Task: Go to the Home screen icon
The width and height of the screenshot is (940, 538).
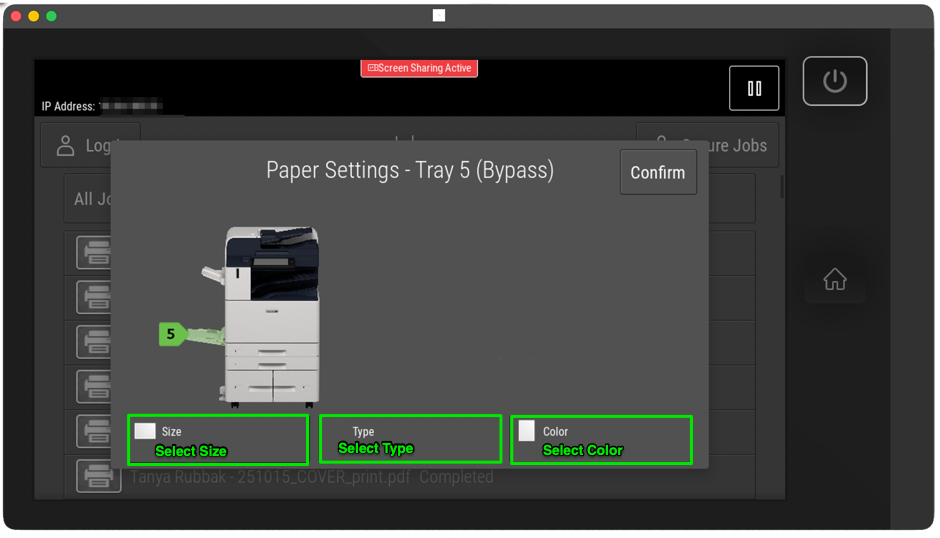Action: 834,279
